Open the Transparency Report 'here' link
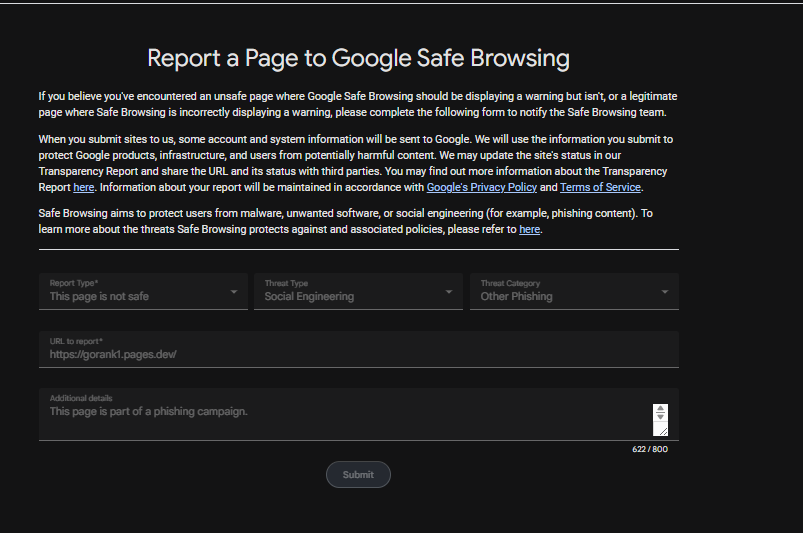This screenshot has height=533, width=803. pos(83,187)
